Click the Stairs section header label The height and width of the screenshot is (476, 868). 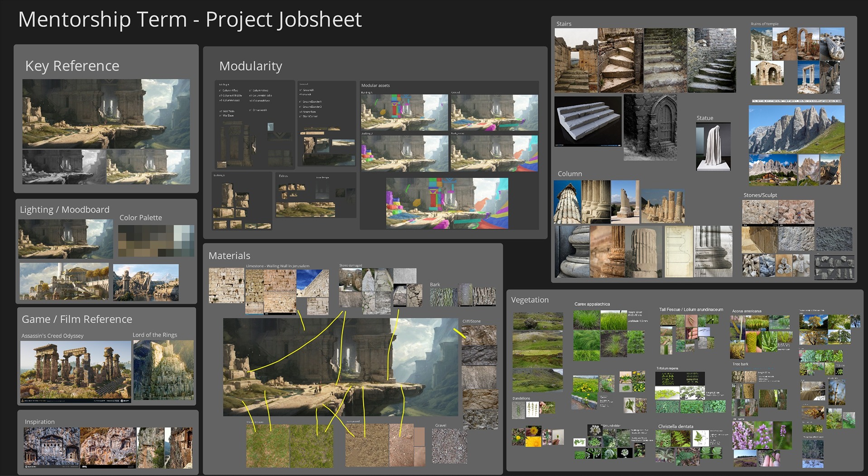tap(564, 24)
